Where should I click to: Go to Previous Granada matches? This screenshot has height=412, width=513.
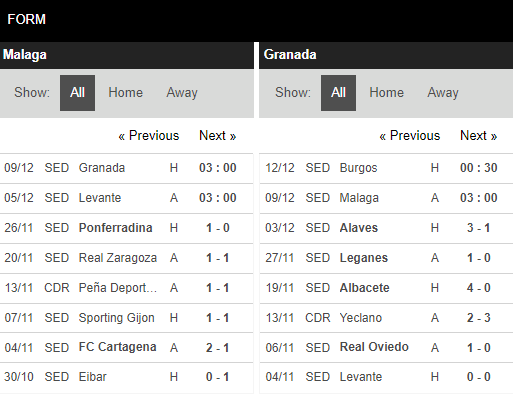410,136
